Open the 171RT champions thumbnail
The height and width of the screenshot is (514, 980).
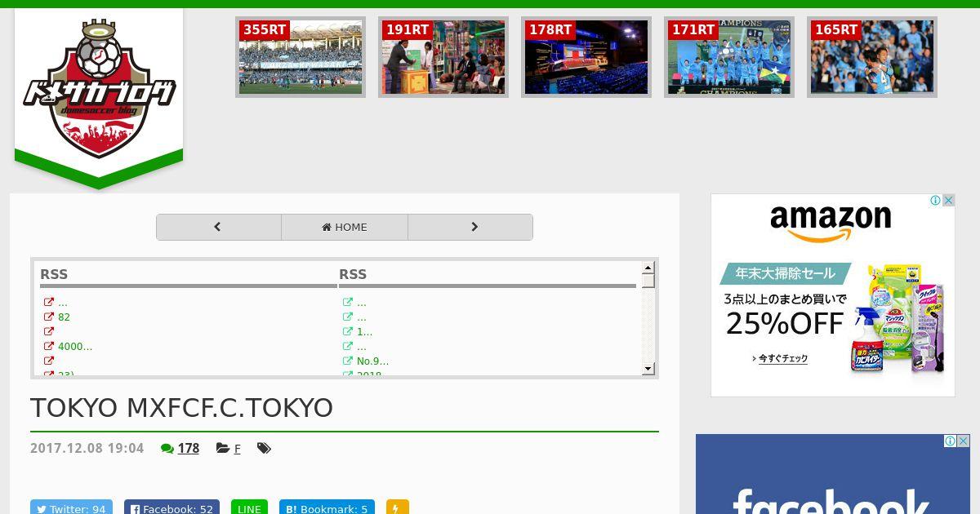tap(729, 57)
